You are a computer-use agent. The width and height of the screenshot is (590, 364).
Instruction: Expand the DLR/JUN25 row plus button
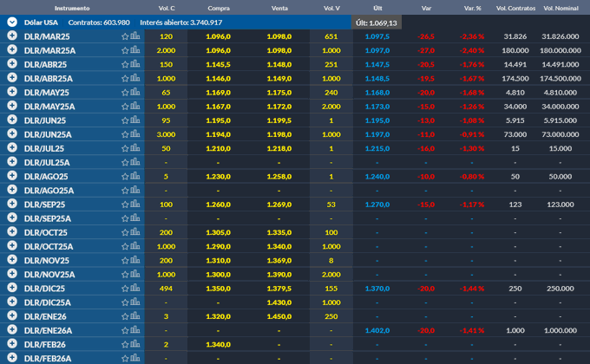pyautogui.click(x=12, y=120)
